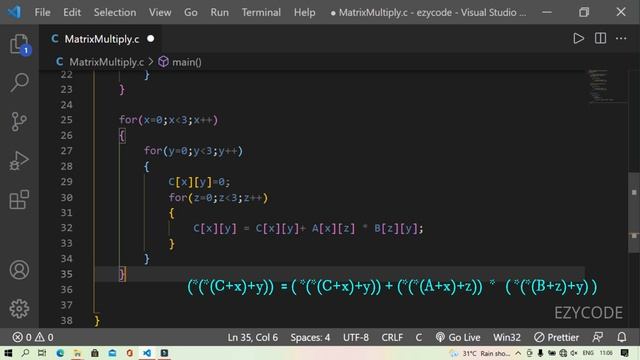Show hidden system tray icons

tap(518, 353)
